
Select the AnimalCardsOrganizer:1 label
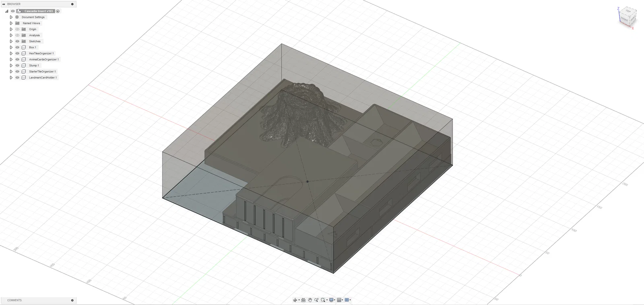pyautogui.click(x=44, y=60)
